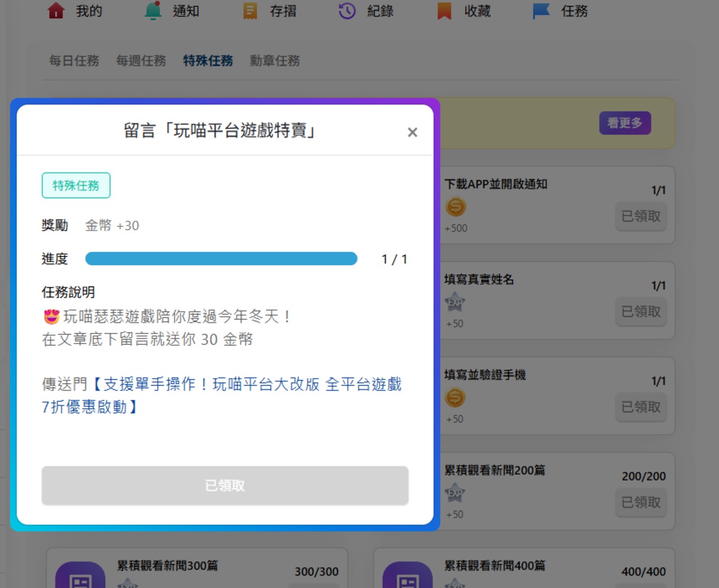Open 紀錄 using the purple clock icon

click(x=347, y=11)
